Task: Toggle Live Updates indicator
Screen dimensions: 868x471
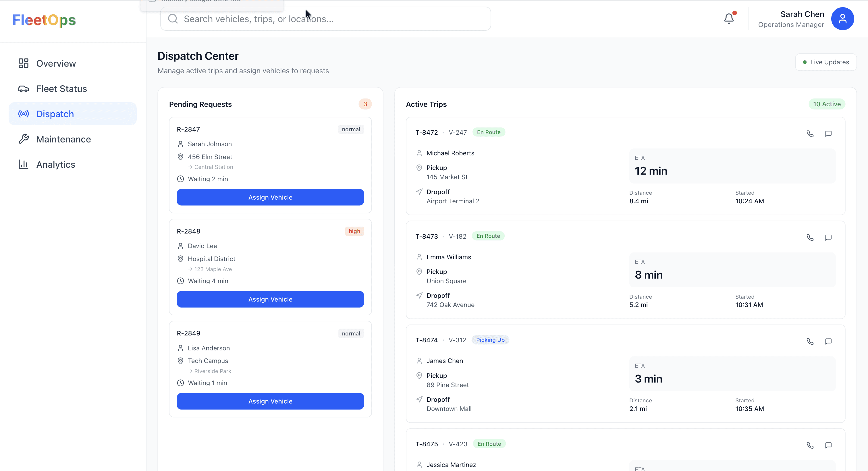Action: point(825,62)
